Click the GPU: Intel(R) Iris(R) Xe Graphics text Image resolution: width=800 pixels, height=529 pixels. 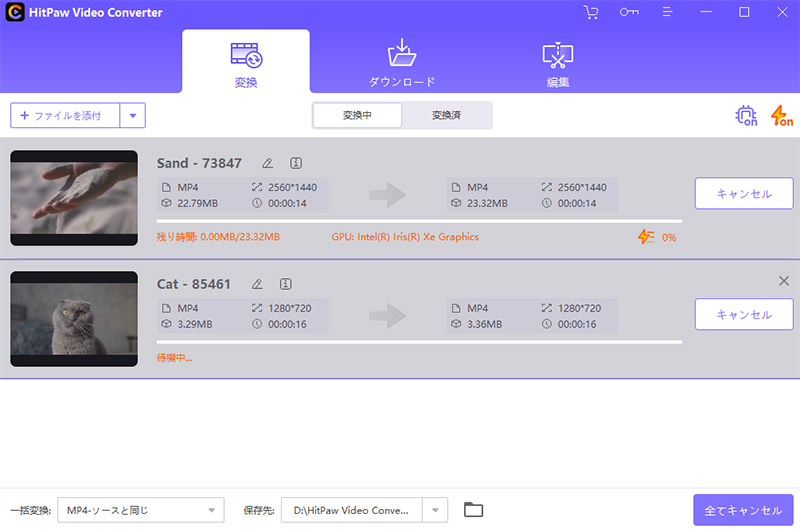(405, 237)
